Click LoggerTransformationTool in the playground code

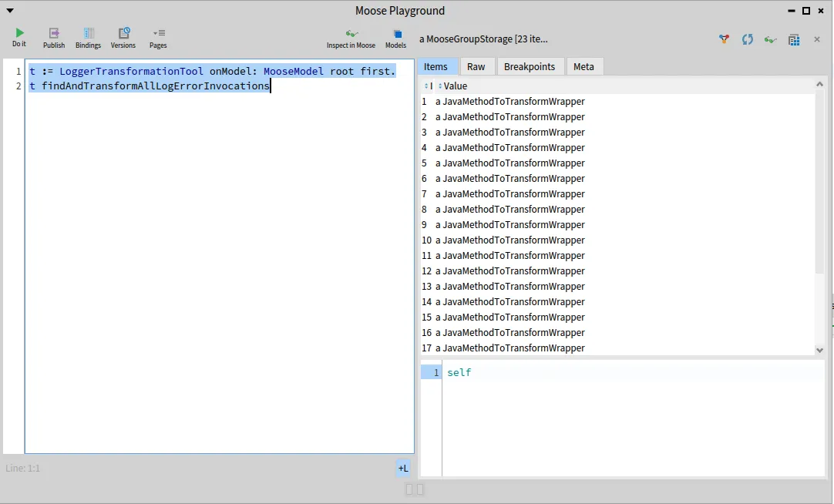coord(131,71)
